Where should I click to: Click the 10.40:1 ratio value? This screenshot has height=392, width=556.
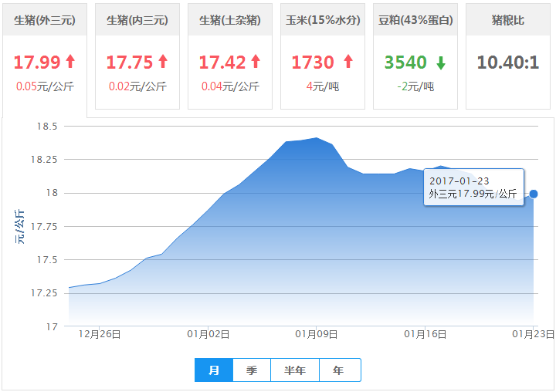pos(508,63)
